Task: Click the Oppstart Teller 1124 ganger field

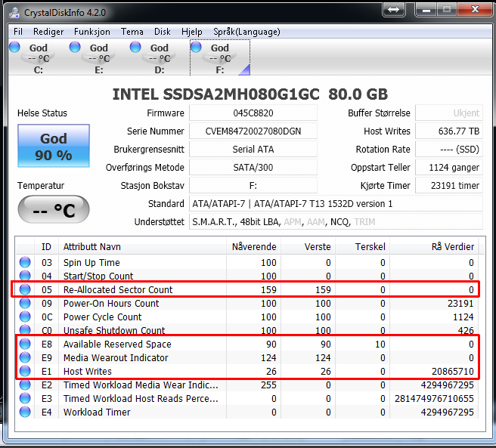Action: (449, 167)
